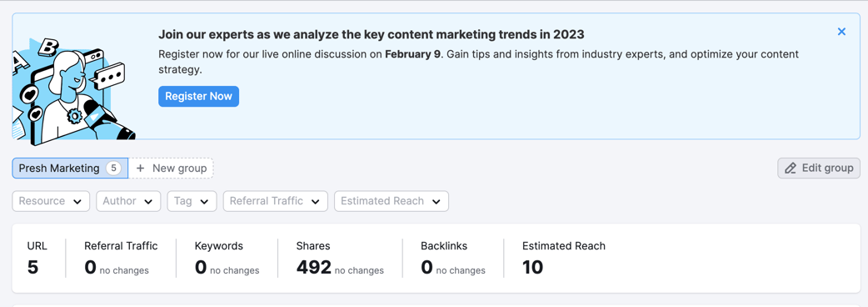868x307 pixels.
Task: Add a New group tab
Action: (x=171, y=168)
